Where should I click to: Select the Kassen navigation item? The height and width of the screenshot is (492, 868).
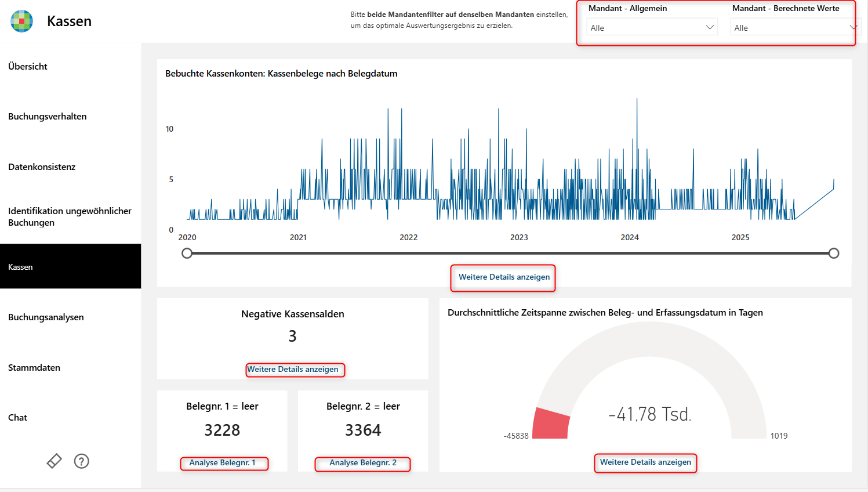(x=70, y=266)
